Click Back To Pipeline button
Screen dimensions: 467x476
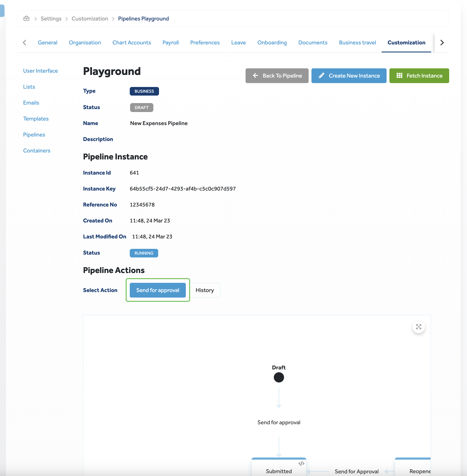click(277, 76)
